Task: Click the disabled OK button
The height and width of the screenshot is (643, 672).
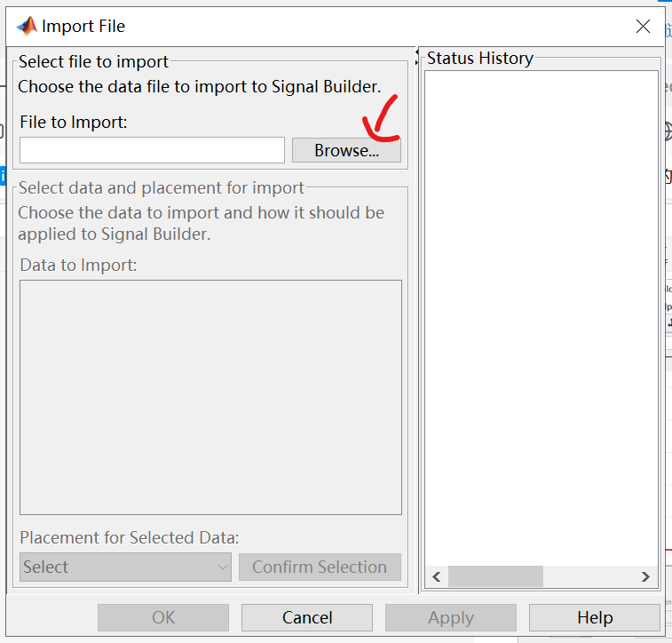Action: 163,618
